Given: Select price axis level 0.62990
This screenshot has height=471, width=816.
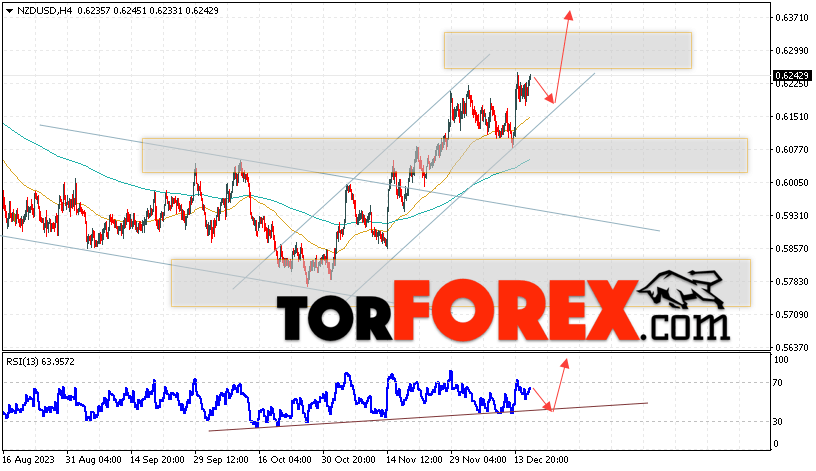Looking at the screenshot, I should [792, 50].
